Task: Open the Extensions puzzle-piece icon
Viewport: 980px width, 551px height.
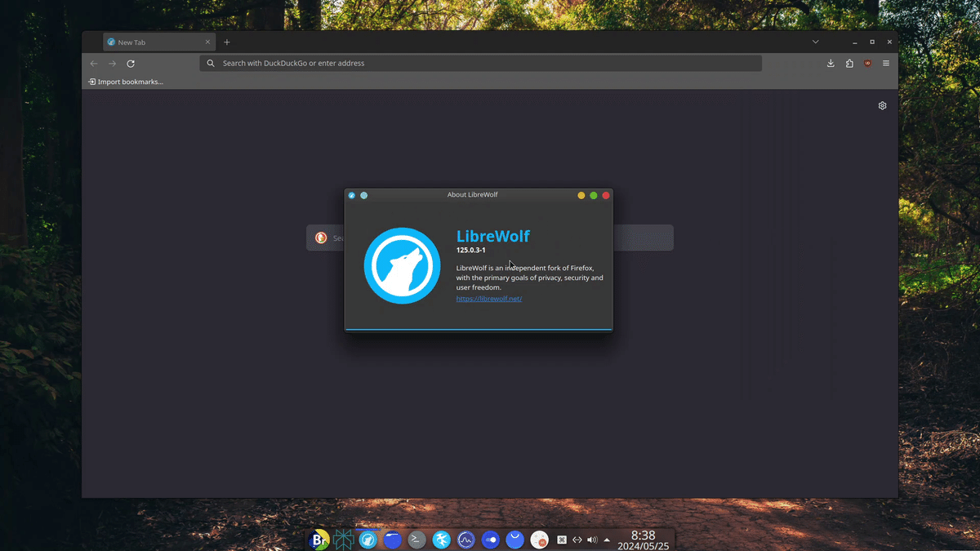Action: click(x=849, y=63)
